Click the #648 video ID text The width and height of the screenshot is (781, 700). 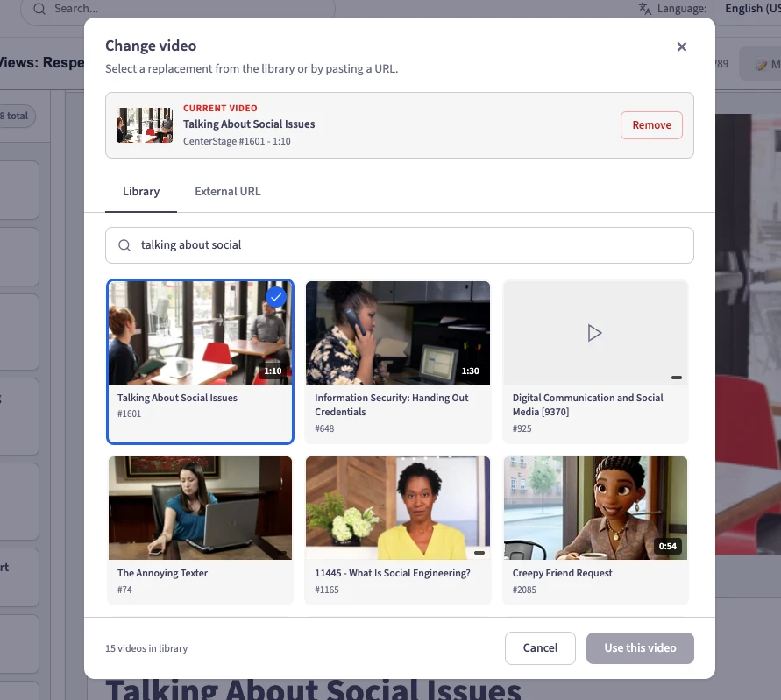(324, 428)
